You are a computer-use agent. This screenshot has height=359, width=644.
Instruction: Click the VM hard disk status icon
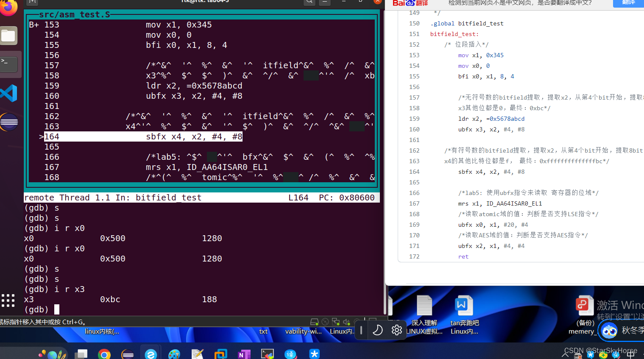pyautogui.click(x=314, y=322)
